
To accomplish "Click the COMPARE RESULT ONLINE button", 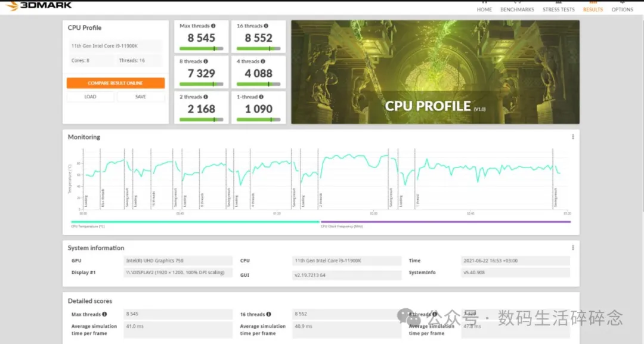I will [x=116, y=83].
